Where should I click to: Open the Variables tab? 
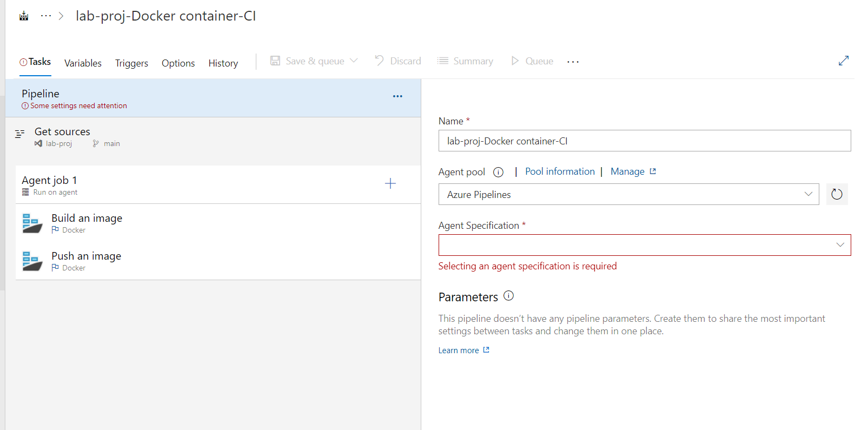83,63
